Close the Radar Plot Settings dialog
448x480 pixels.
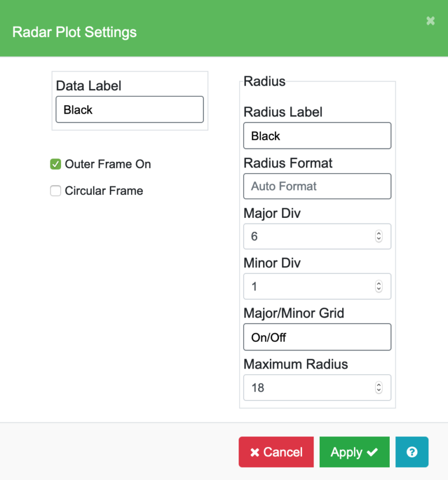click(430, 21)
